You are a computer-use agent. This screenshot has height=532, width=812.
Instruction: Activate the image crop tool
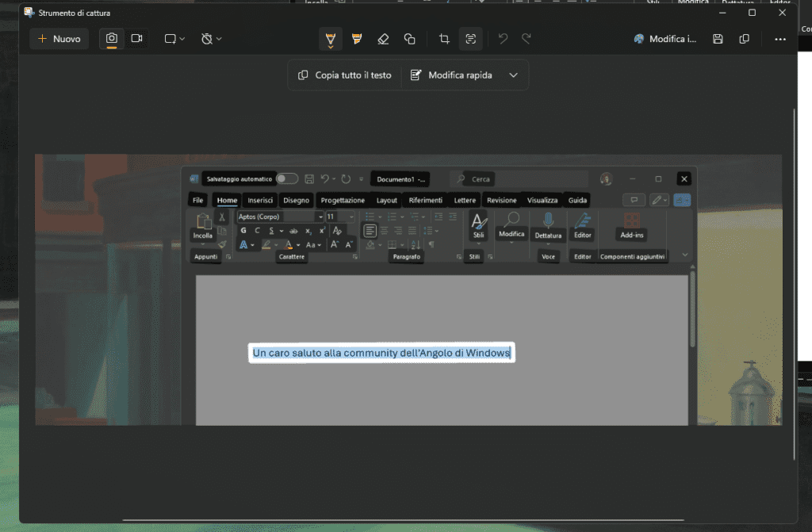[444, 39]
